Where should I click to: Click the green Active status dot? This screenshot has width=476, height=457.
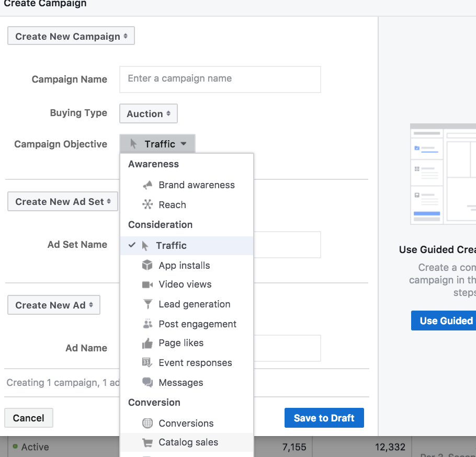click(x=15, y=446)
